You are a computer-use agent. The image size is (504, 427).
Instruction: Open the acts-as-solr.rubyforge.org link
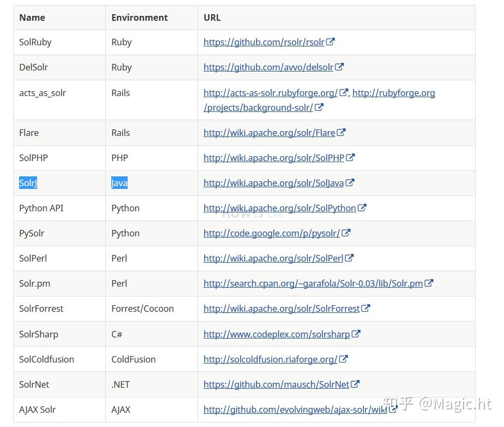pyautogui.click(x=270, y=93)
